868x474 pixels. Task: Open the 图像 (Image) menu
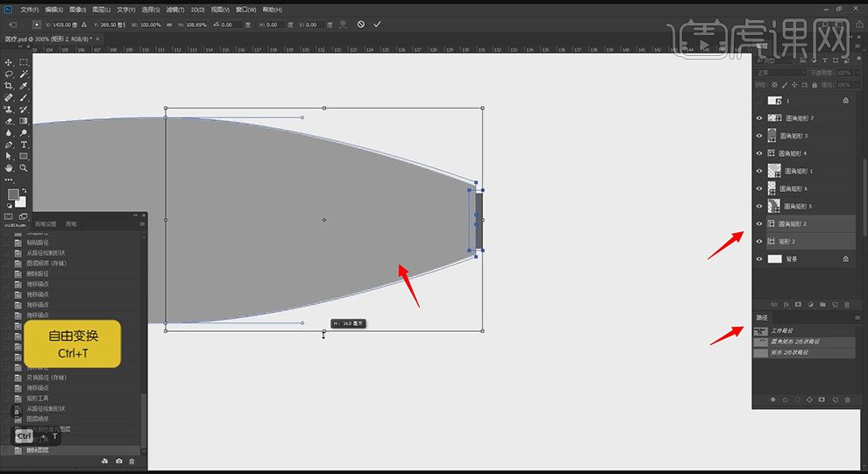tap(77, 10)
